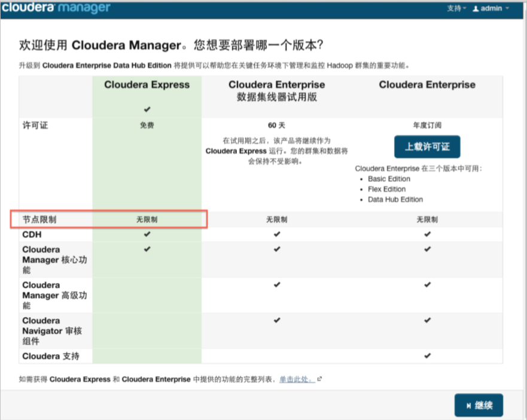Select the Cloudera Enterprise annual edition header

point(427,85)
